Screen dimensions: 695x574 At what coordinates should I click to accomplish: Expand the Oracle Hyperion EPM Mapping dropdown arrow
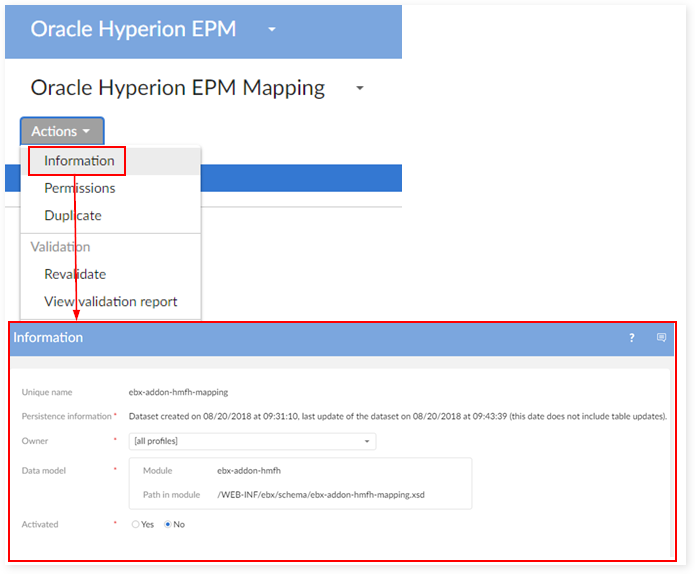[x=360, y=88]
